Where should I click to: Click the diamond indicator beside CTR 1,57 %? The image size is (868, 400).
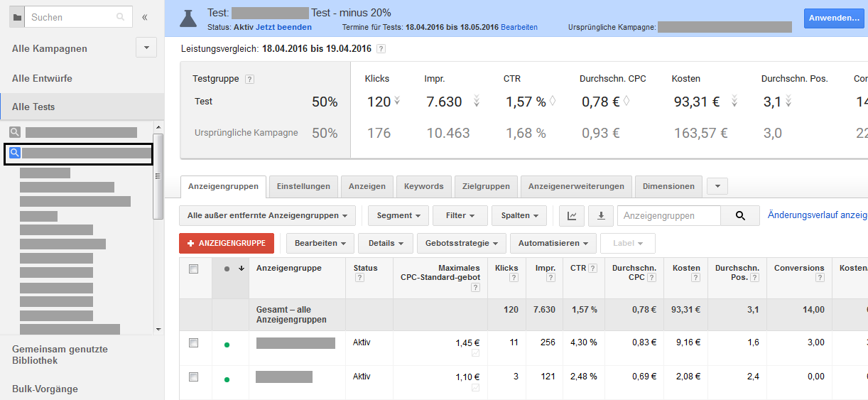552,102
